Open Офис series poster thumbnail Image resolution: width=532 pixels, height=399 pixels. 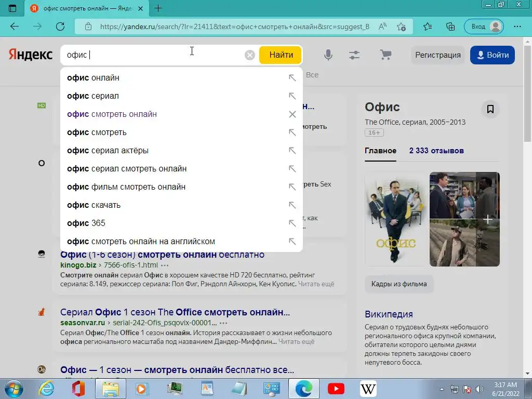(396, 219)
